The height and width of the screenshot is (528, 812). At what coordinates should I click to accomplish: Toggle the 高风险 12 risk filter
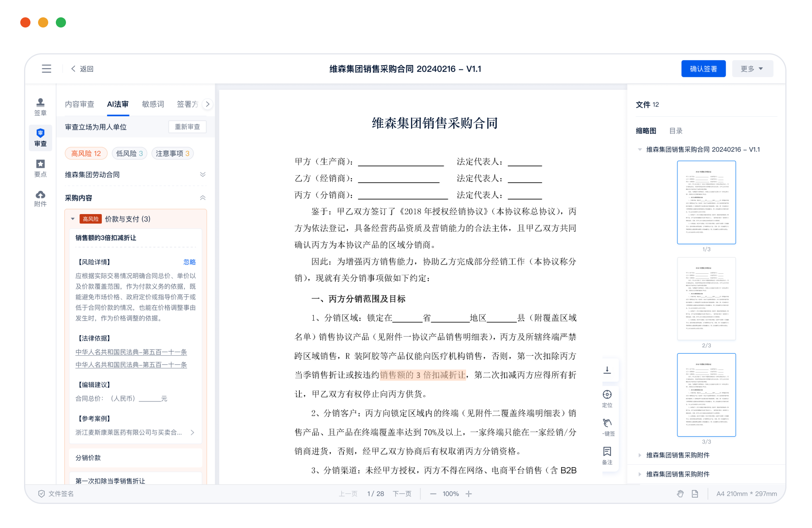tap(86, 153)
